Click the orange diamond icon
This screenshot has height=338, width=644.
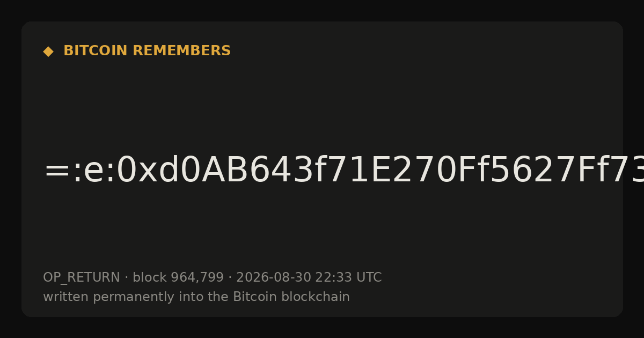coord(48,51)
